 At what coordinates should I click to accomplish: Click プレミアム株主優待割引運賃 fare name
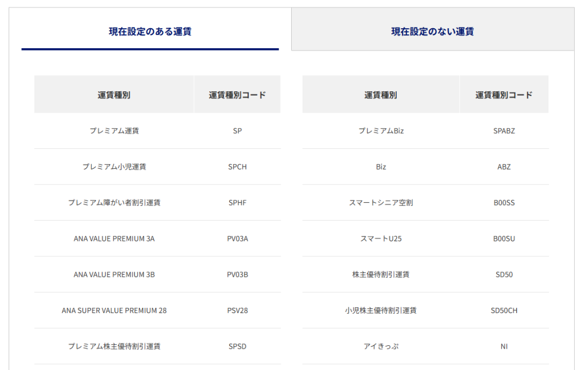coord(114,346)
